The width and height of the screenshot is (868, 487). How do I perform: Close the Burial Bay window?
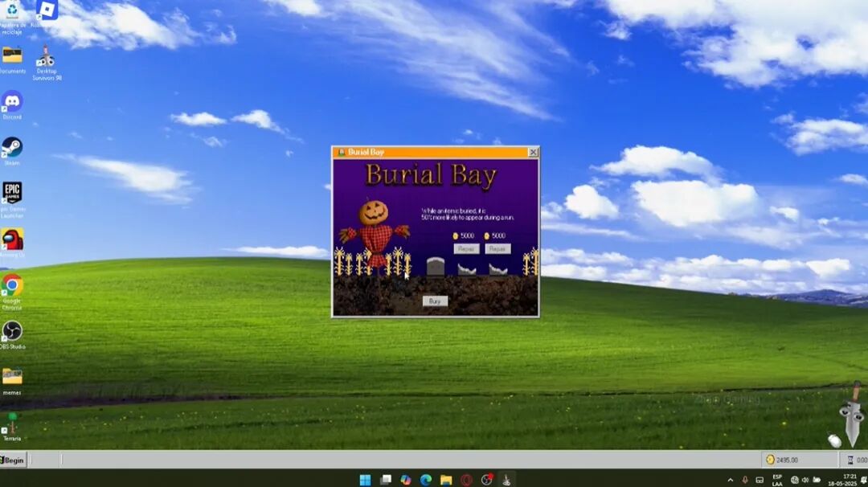pos(533,152)
